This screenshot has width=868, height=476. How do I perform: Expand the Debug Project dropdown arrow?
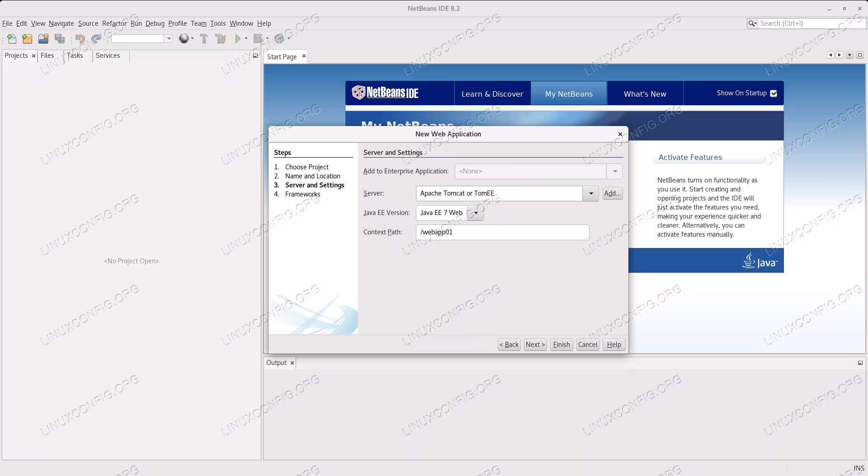pos(267,39)
